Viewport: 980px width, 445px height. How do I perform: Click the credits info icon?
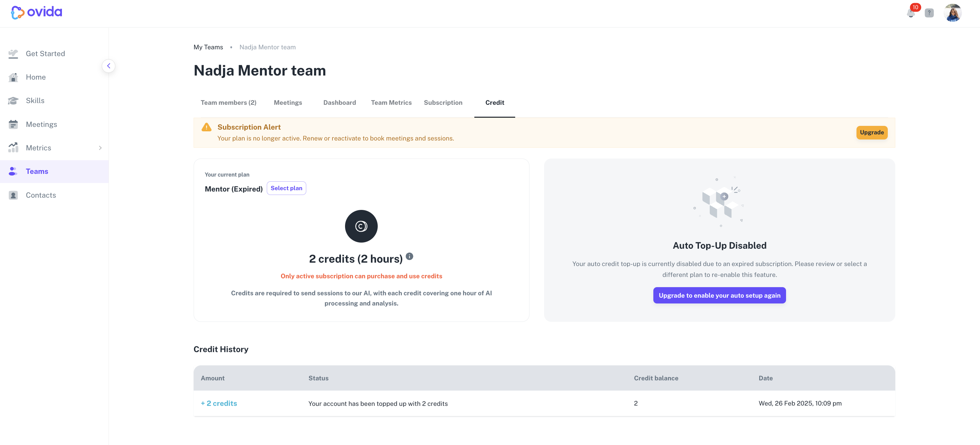point(409,256)
